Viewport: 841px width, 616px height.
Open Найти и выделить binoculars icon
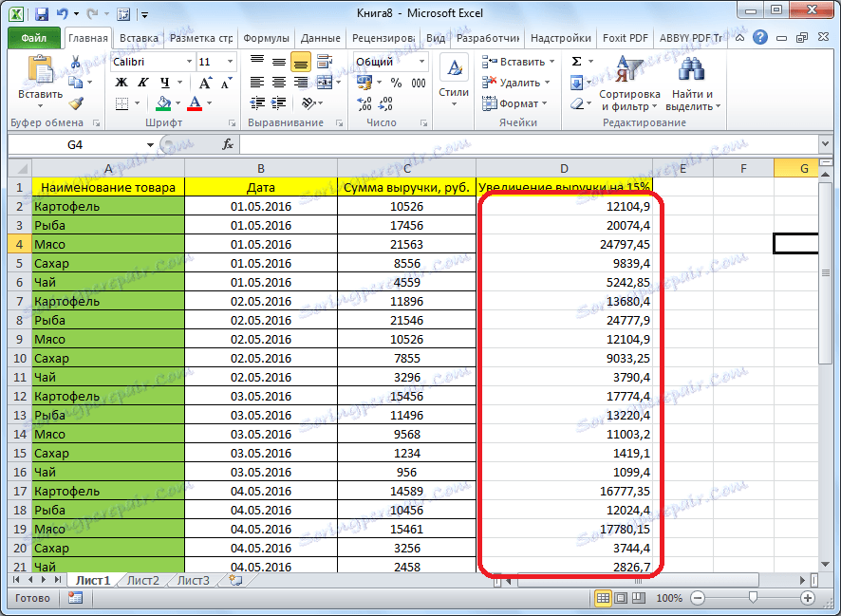click(x=690, y=72)
